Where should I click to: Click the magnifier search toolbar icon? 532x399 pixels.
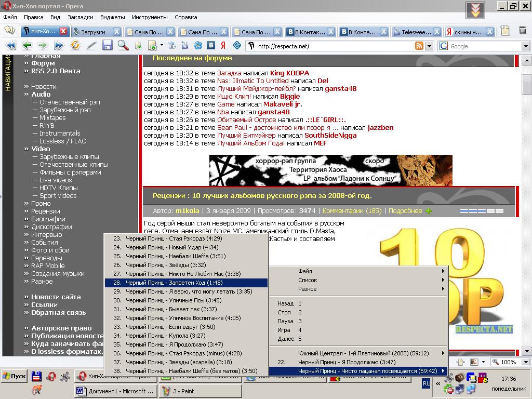click(123, 45)
